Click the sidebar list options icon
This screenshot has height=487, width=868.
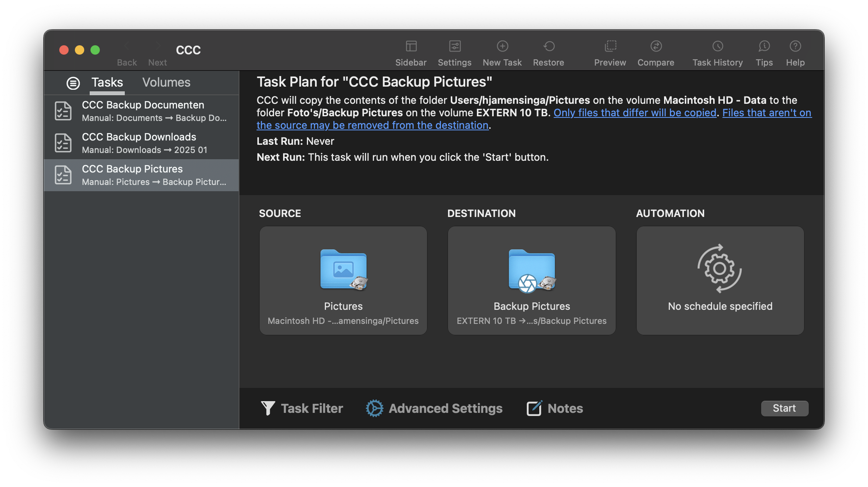[x=73, y=83]
